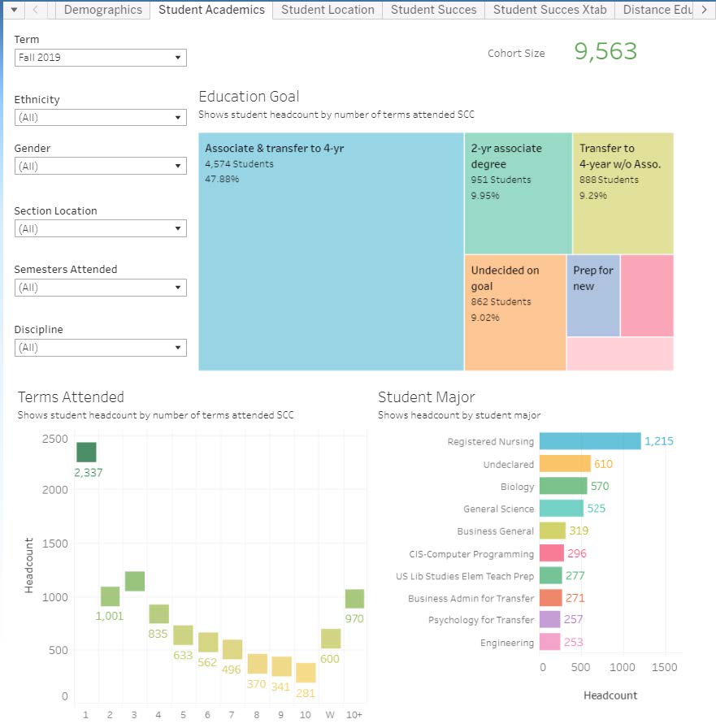Select the General Science bar
Viewport: 716px width, 728px height.
pyautogui.click(x=562, y=508)
